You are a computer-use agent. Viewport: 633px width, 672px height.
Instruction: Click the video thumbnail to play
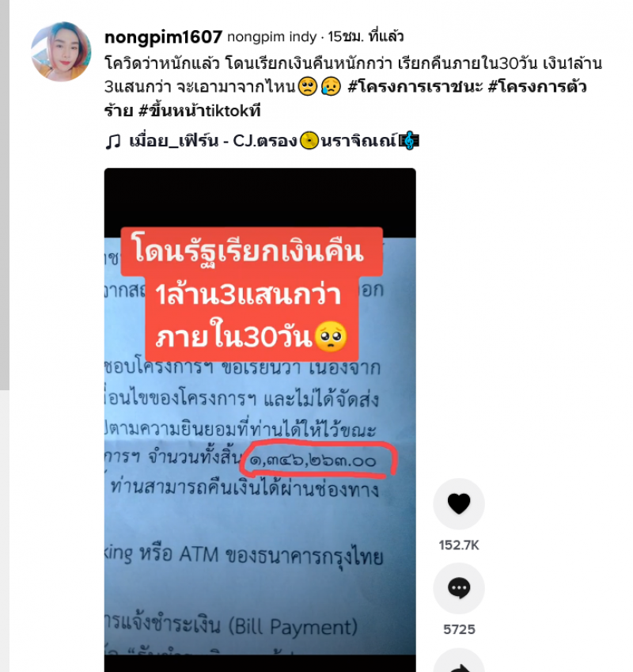coord(260,420)
